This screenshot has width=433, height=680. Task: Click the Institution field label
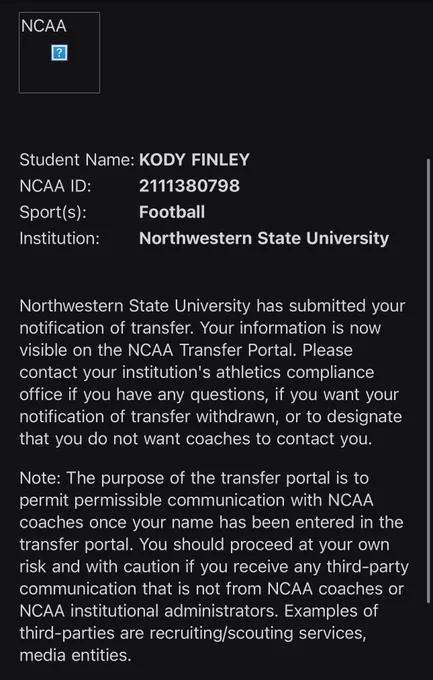[59, 239]
